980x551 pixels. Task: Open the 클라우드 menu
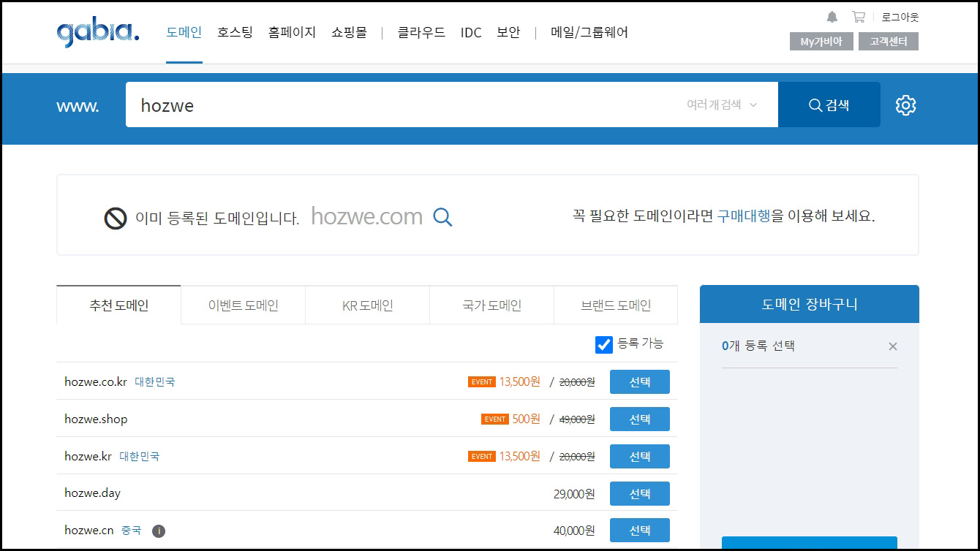(421, 32)
